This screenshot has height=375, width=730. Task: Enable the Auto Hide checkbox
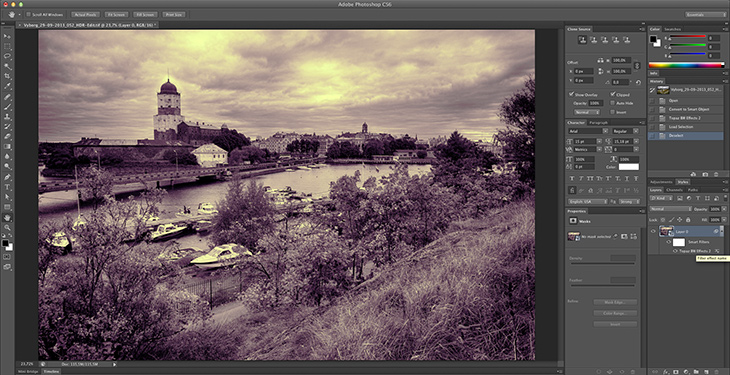pos(613,103)
